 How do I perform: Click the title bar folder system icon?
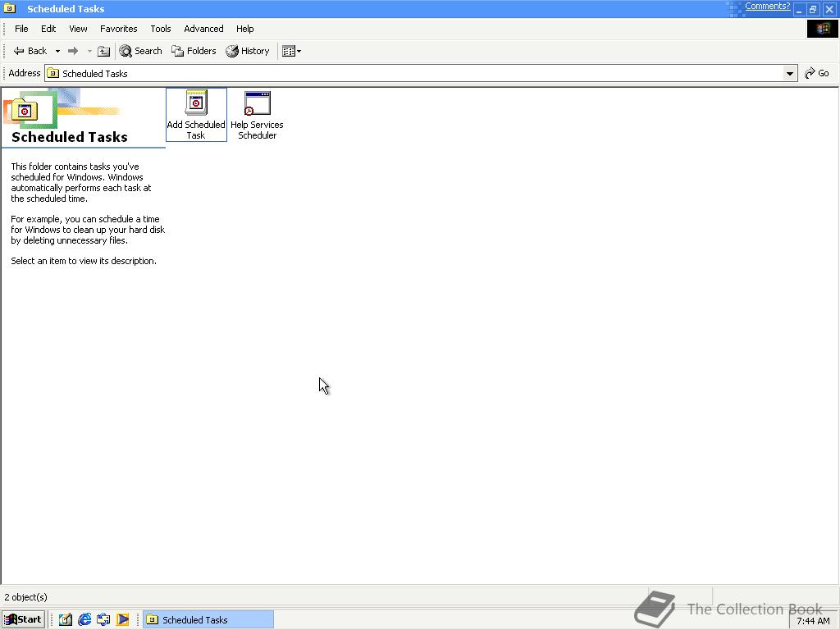(x=10, y=8)
